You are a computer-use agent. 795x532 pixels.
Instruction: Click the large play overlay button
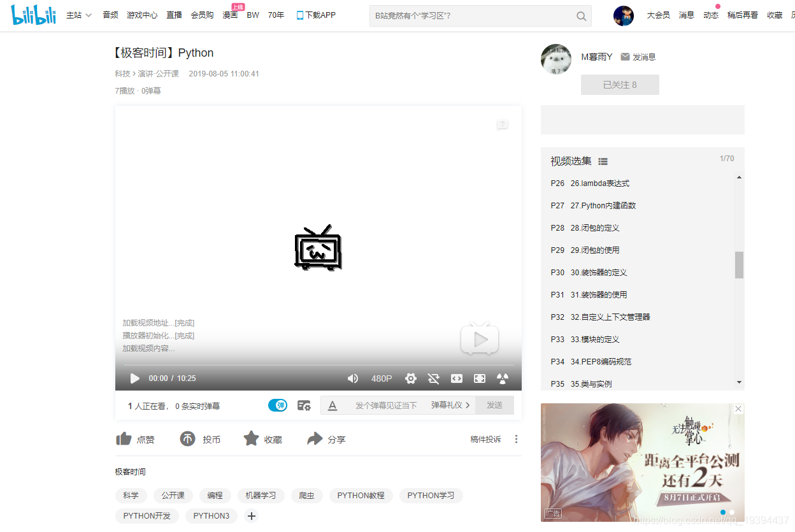tap(480, 339)
